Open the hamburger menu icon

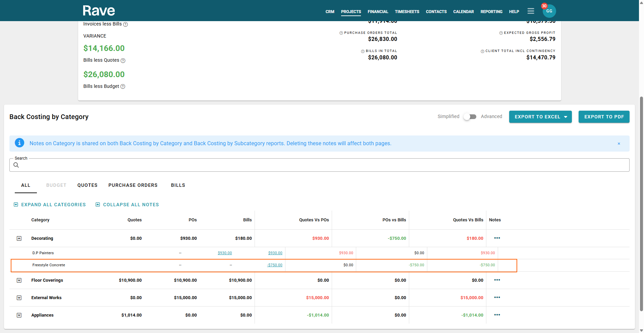pos(531,11)
